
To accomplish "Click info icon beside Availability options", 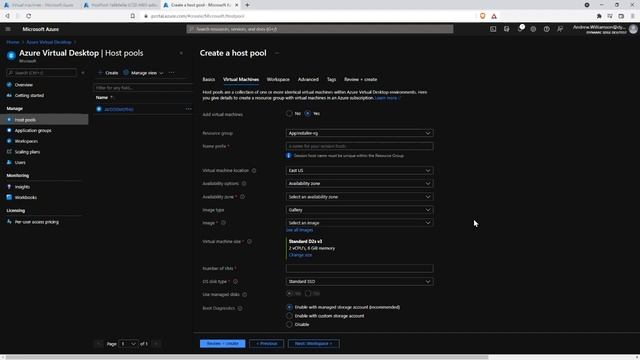I will pos(244,184).
